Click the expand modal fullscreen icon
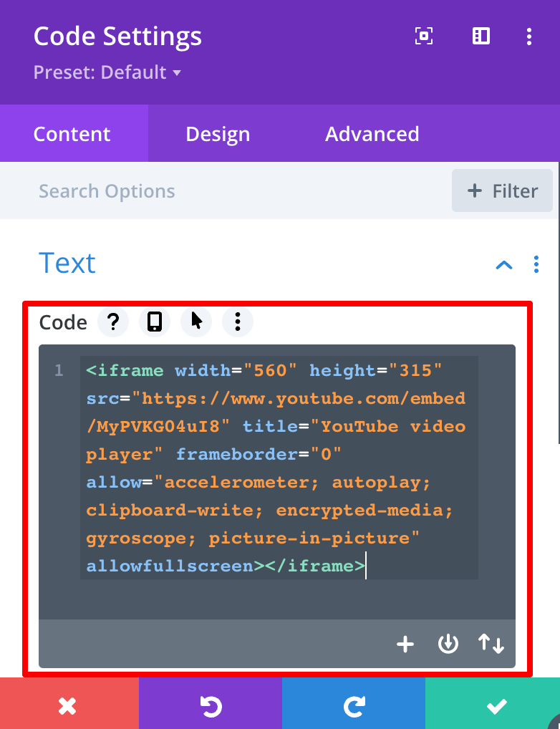560x729 pixels. [x=424, y=37]
